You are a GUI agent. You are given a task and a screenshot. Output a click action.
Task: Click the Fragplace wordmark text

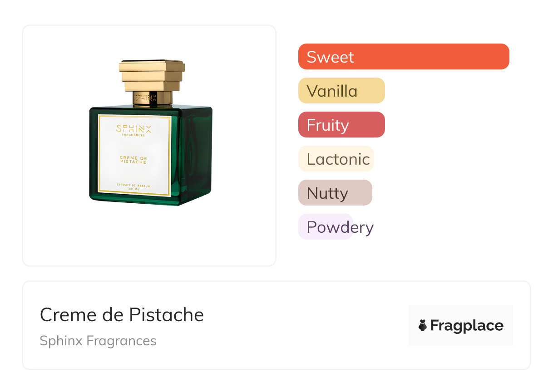tap(467, 326)
